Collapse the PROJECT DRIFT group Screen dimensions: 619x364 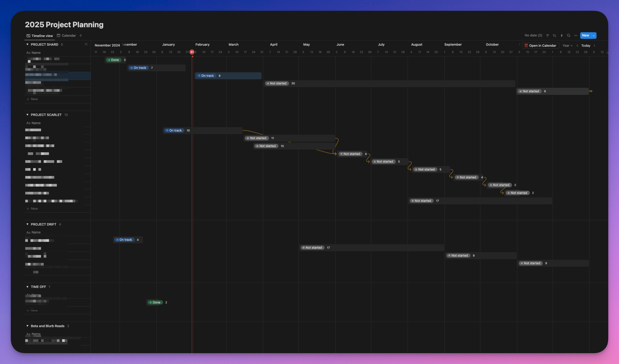coord(28,224)
